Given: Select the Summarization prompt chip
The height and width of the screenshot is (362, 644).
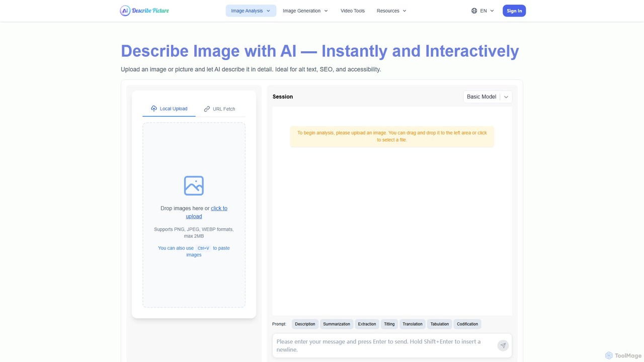Looking at the screenshot, I should 337,324.
